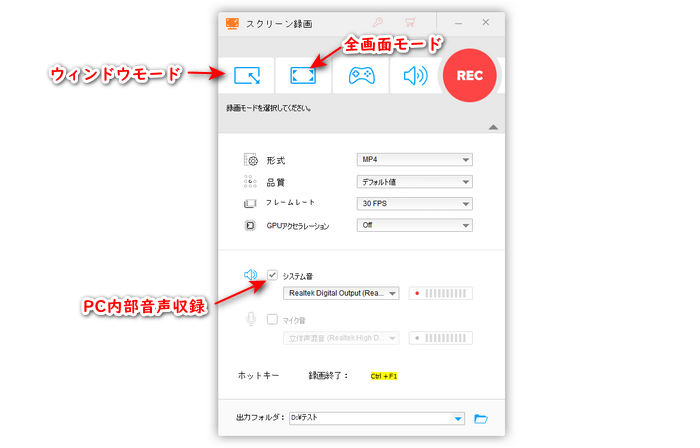
Task: Click the output folder path field
Action: (x=377, y=418)
